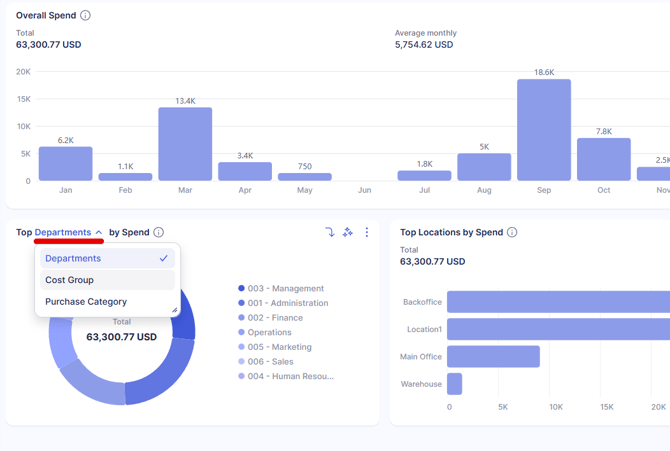The image size is (670, 451).
Task: Click the Main Office horizontal bar
Action: [x=493, y=356]
